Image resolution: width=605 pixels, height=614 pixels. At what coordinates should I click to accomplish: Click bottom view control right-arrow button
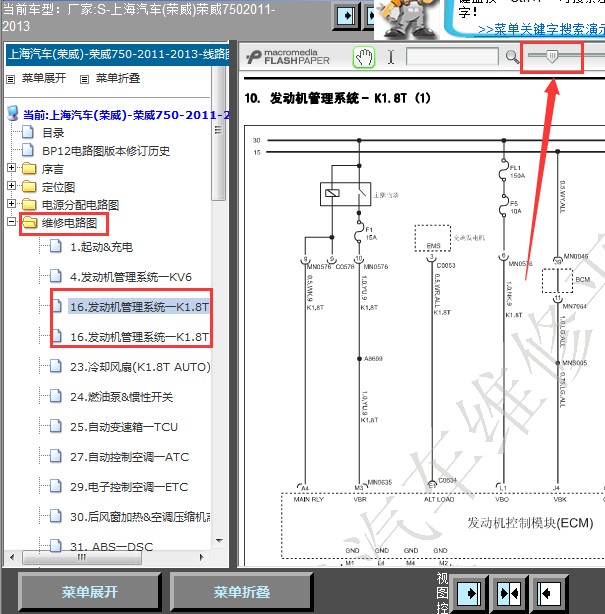[x=469, y=593]
